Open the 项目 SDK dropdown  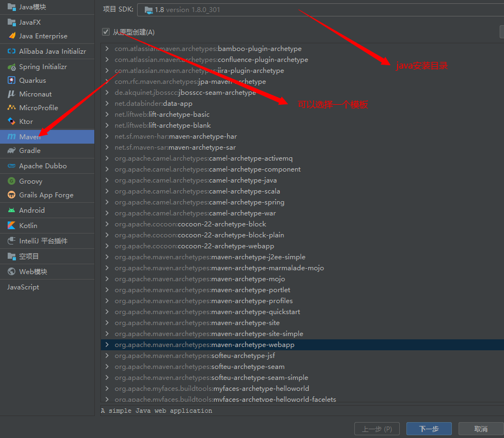tap(320, 10)
